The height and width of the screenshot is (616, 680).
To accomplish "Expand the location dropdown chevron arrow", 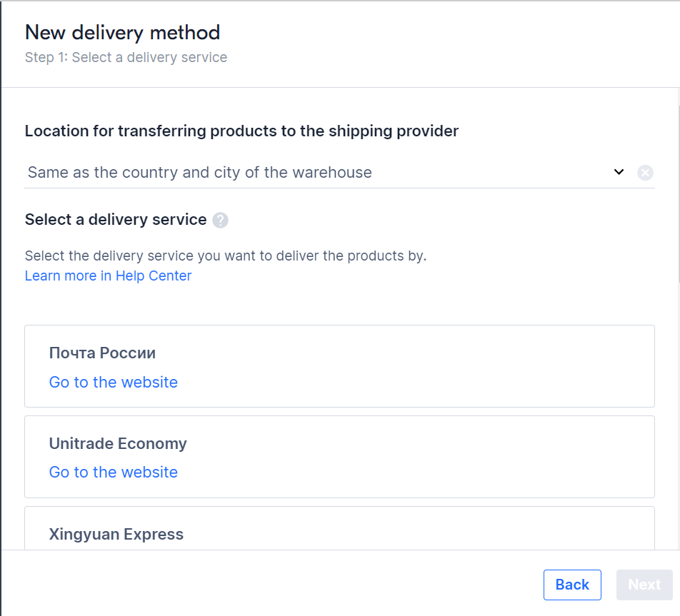I will point(619,172).
